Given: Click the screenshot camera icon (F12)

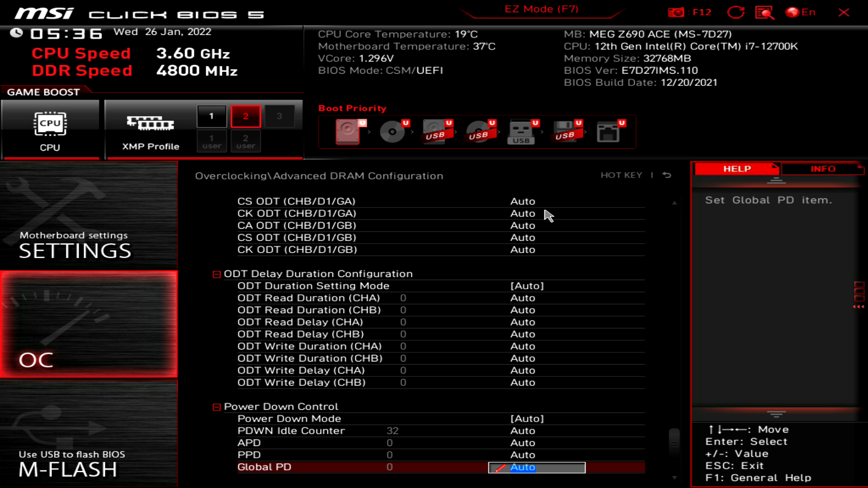Looking at the screenshot, I should point(677,12).
